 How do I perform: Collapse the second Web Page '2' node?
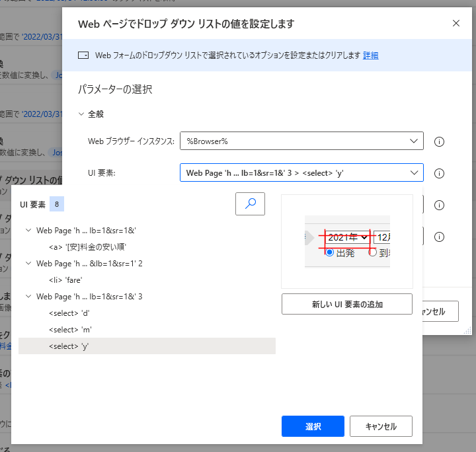(x=28, y=264)
